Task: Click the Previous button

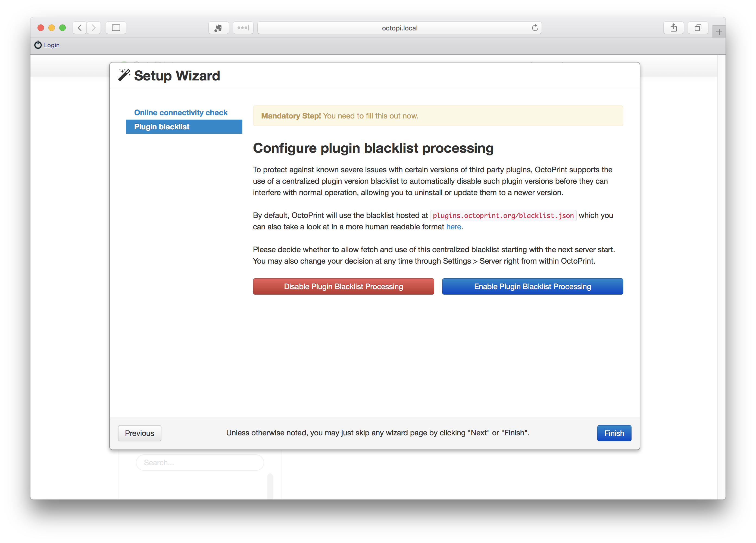Action: [139, 433]
